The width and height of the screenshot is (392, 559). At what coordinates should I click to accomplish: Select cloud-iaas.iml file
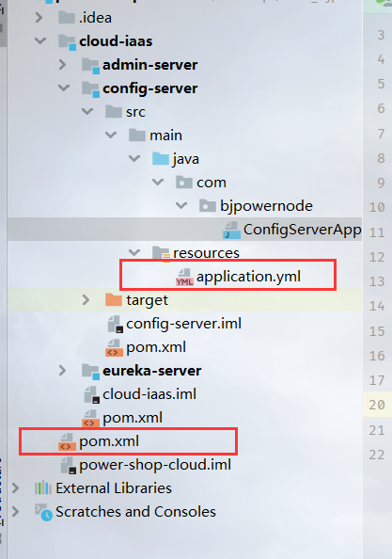[149, 394]
